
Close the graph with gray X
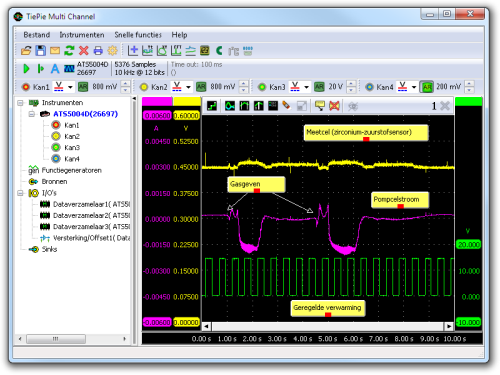445,106
